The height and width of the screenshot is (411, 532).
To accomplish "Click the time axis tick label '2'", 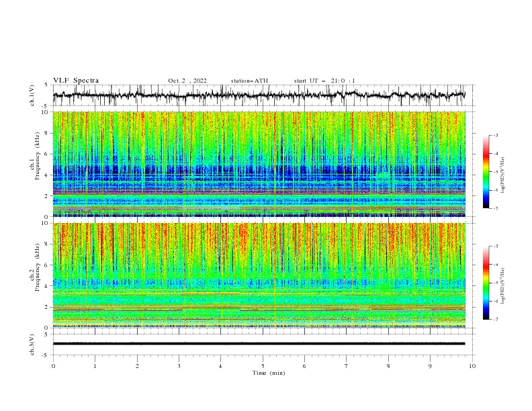I will [137, 366].
